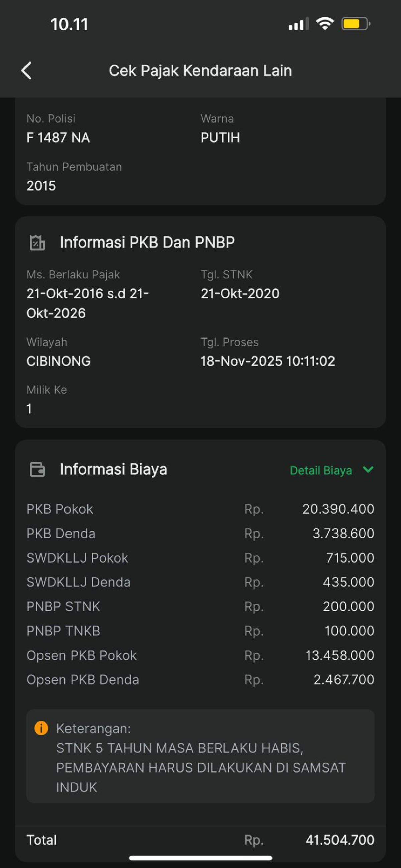Tap the Opsen PKB Pokok row

point(82,655)
